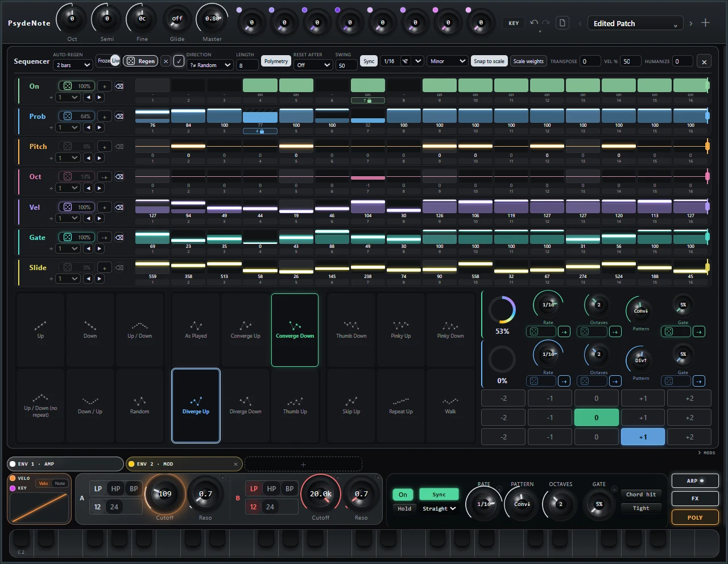Open the Minor scale dropdown

point(448,61)
